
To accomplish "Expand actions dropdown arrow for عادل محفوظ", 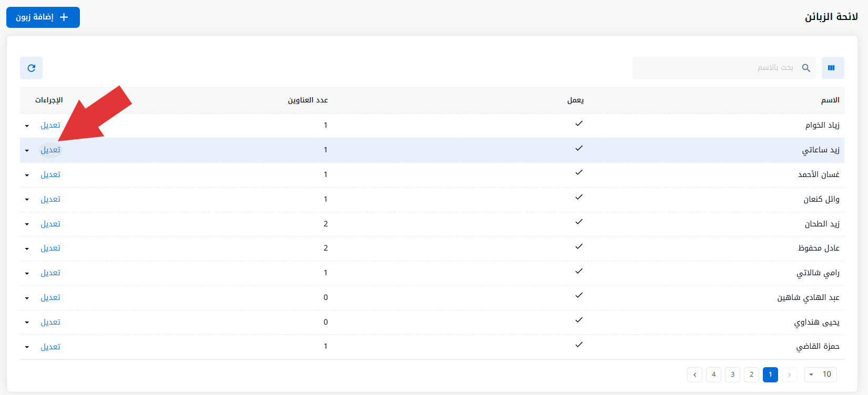I will (x=27, y=249).
